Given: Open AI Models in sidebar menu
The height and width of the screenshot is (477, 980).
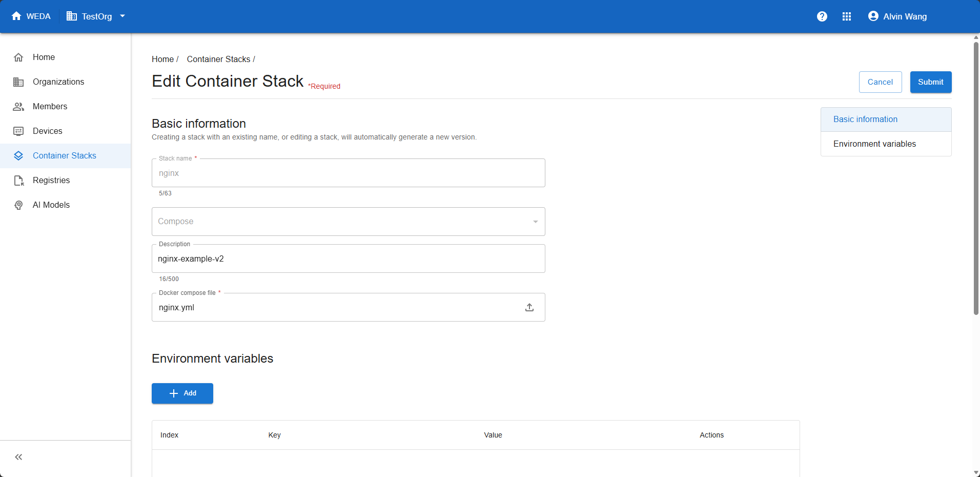Looking at the screenshot, I should tap(66, 205).
